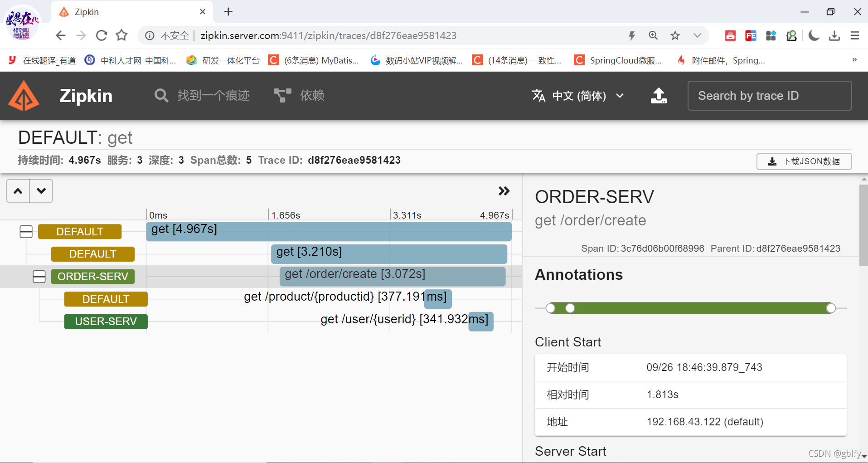Select DEFAULT label beside get /product/{productid}
This screenshot has width=868, height=463.
click(x=106, y=299)
